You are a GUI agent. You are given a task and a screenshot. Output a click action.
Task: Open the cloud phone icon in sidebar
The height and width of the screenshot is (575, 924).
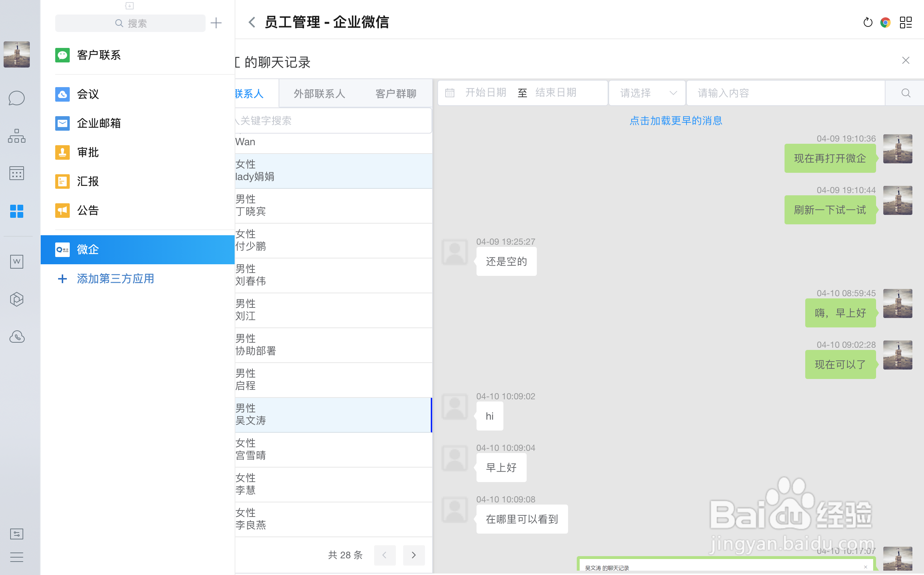pyautogui.click(x=16, y=337)
